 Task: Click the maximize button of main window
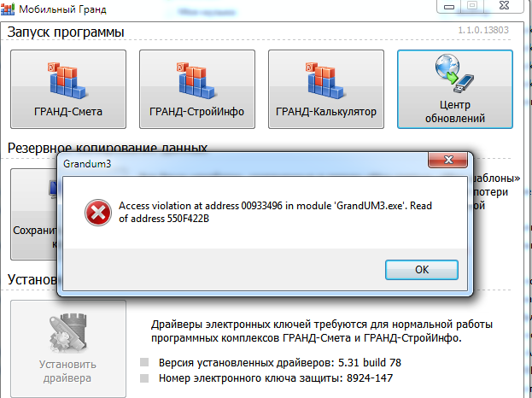tap(472, 5)
